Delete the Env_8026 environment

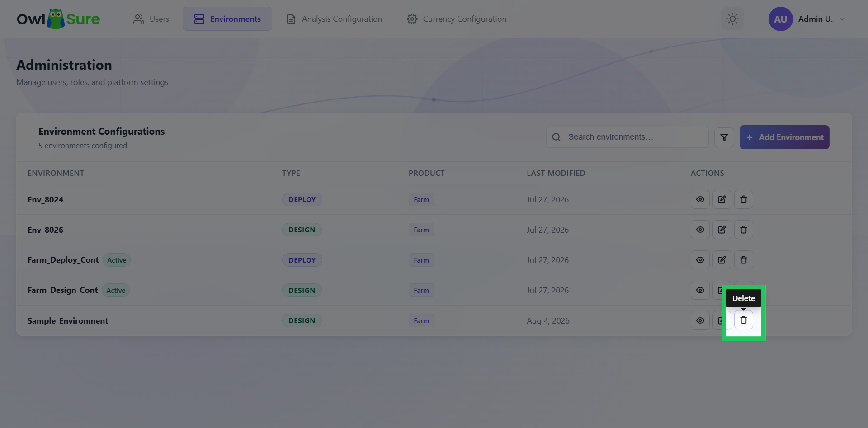743,230
